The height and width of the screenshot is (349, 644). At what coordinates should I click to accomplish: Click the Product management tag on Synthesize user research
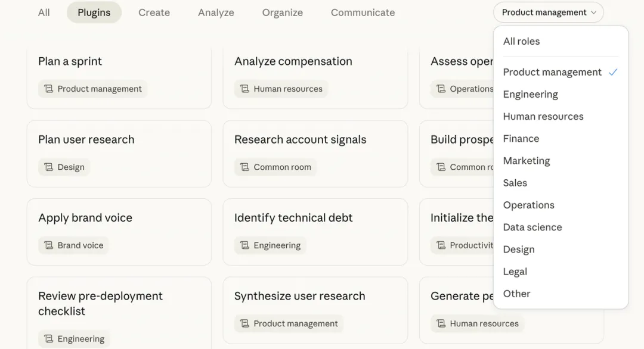pyautogui.click(x=289, y=324)
